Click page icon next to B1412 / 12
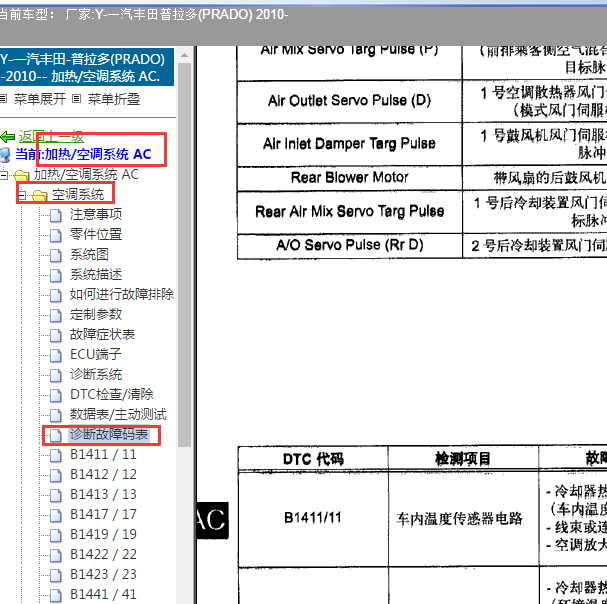The height and width of the screenshot is (604, 607). point(56,475)
